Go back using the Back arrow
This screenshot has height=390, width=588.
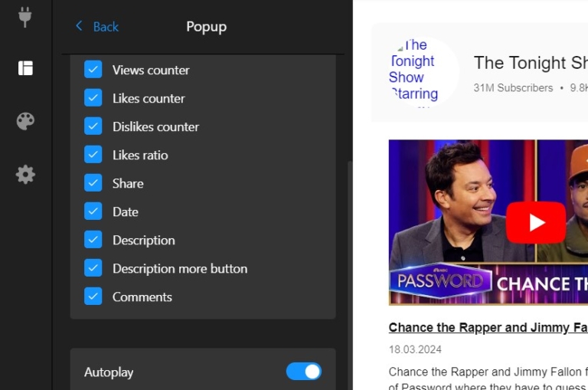coord(96,27)
